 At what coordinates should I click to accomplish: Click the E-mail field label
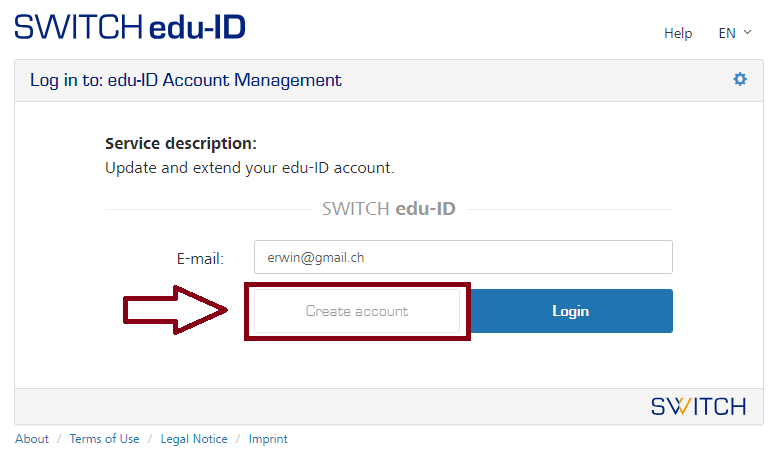[200, 258]
